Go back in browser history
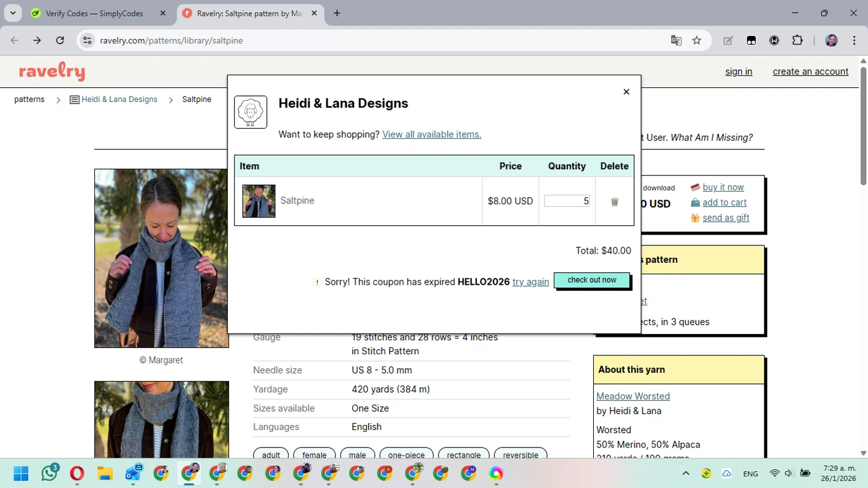This screenshot has width=868, height=488. 14,41
